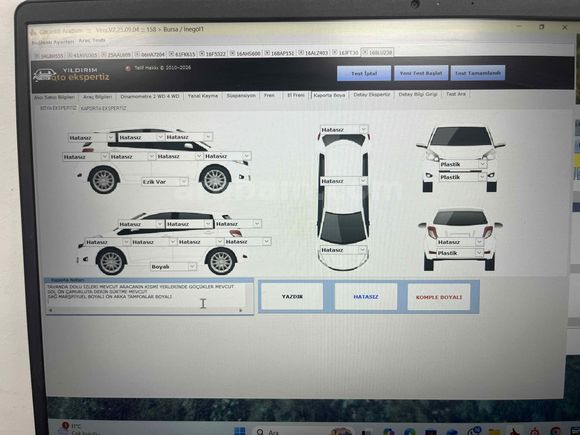This screenshot has height=435, width=580.
Task: Switch to the 61FK615 plate tab
Action: (x=185, y=54)
